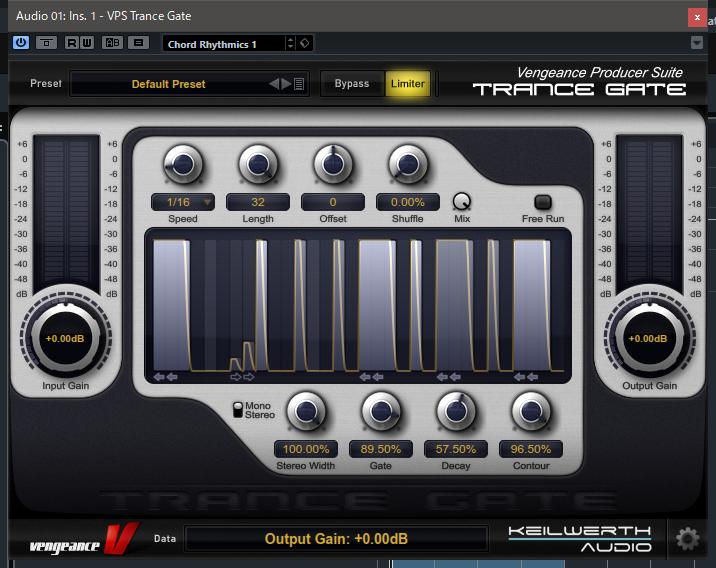Click the last gate step bar
Viewport: 716px width, 568px height.
click(532, 305)
